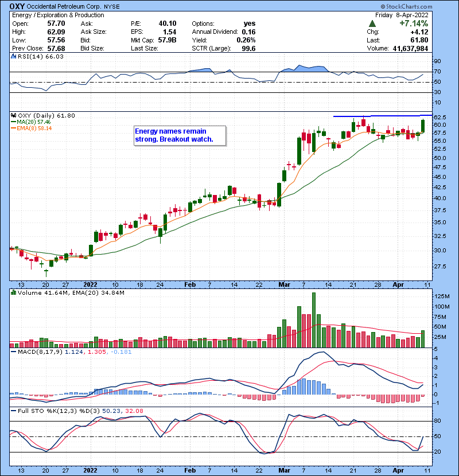Image resolution: width=459 pixels, height=476 pixels.
Task: Click the Volume 41,637,984 value
Action: click(x=410, y=49)
